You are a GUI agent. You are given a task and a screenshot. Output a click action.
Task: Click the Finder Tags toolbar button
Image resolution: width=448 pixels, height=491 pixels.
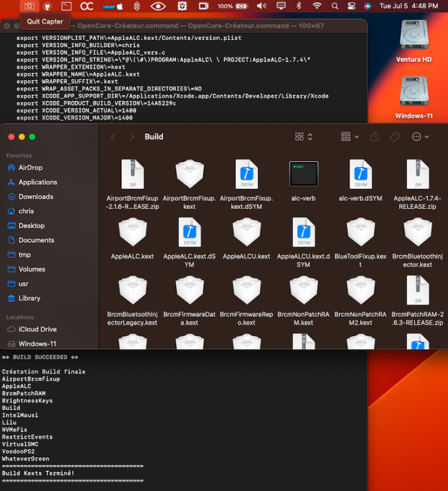(x=395, y=137)
